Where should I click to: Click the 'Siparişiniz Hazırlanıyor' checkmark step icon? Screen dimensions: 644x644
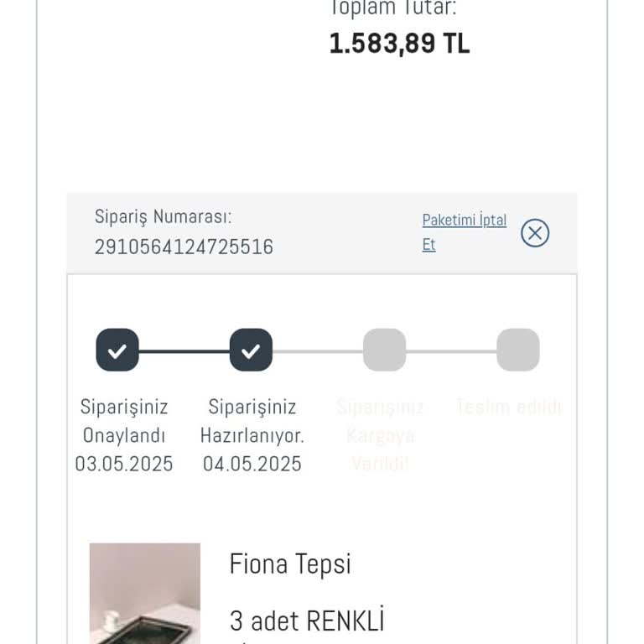click(251, 351)
